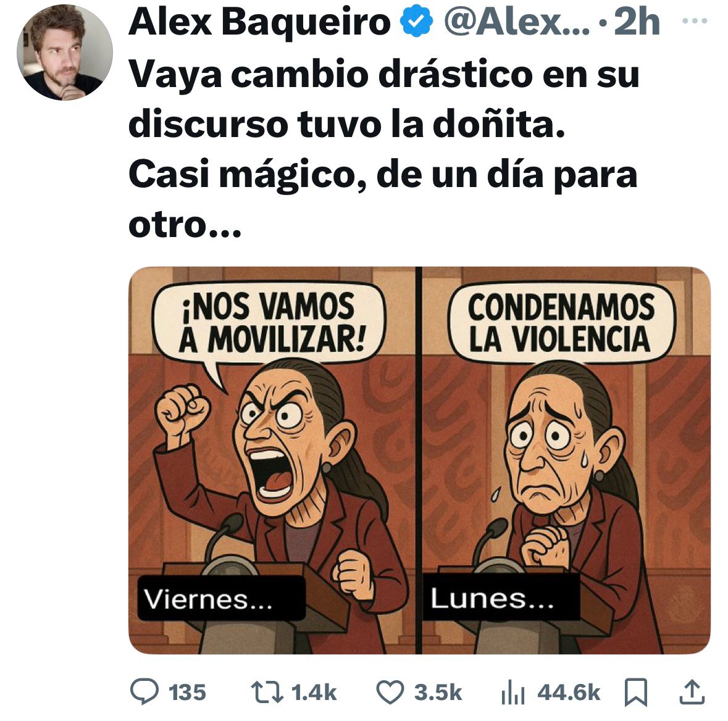Click the reply speech bubble icon
Viewport: 728px width, 721px height.
pos(144,692)
